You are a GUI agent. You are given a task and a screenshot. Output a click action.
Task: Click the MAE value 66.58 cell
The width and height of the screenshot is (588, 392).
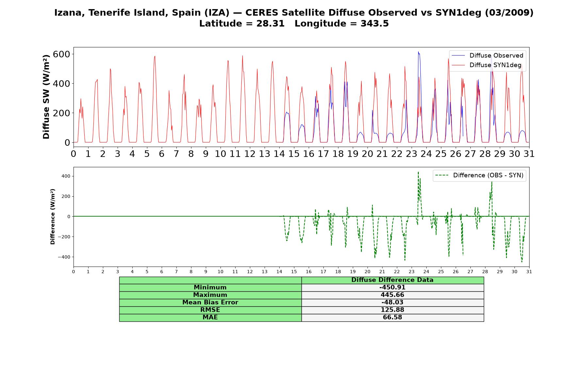point(393,318)
